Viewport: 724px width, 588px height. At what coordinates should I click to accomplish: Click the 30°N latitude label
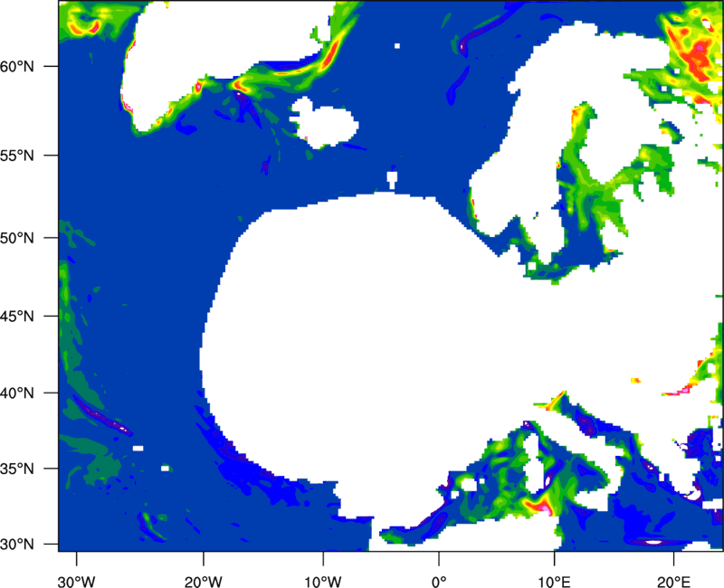point(17,545)
